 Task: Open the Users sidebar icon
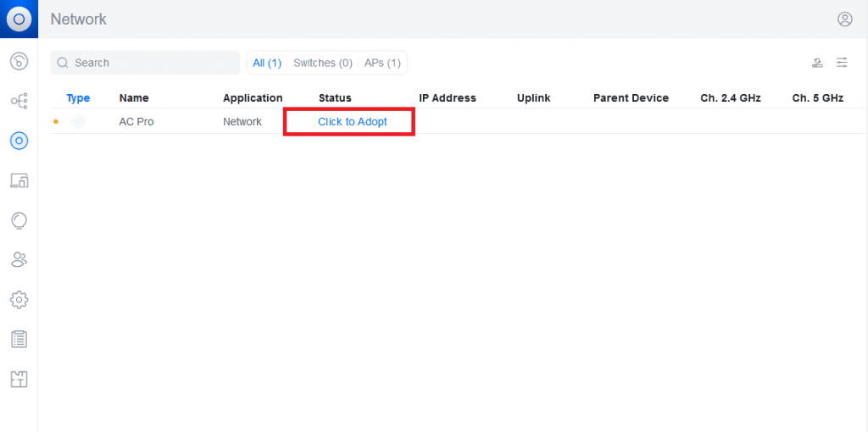[19, 259]
